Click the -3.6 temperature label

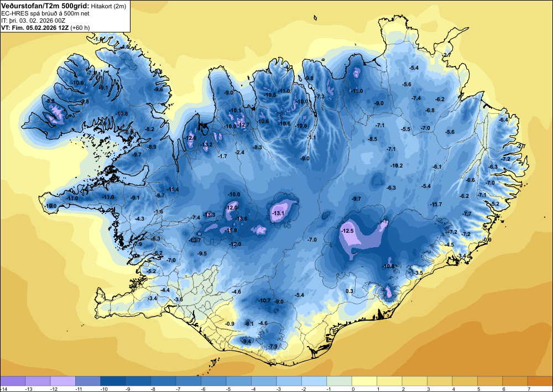tap(179, 300)
